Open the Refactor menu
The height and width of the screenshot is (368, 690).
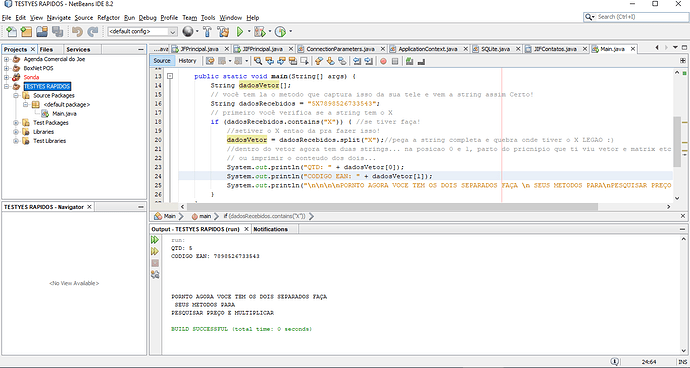click(108, 18)
